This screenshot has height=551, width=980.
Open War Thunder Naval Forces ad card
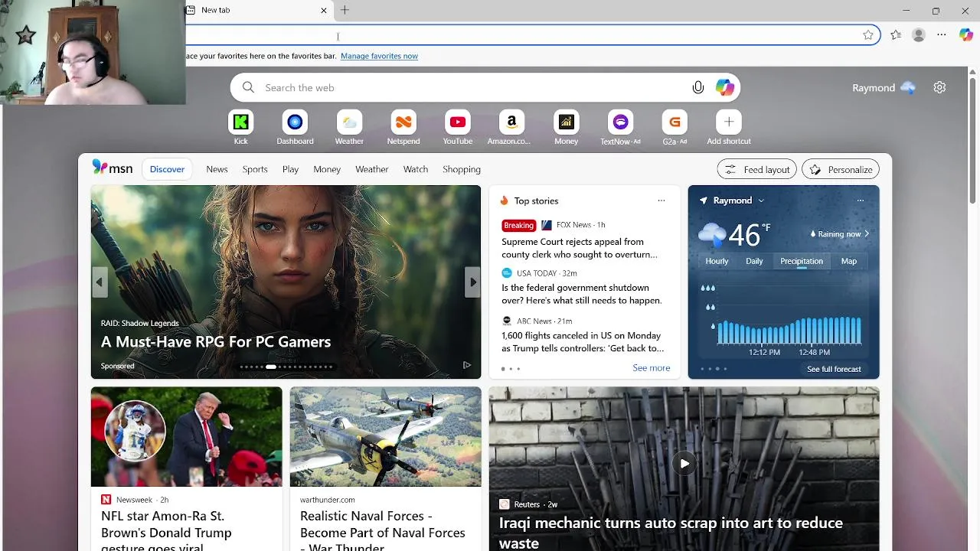click(x=385, y=468)
